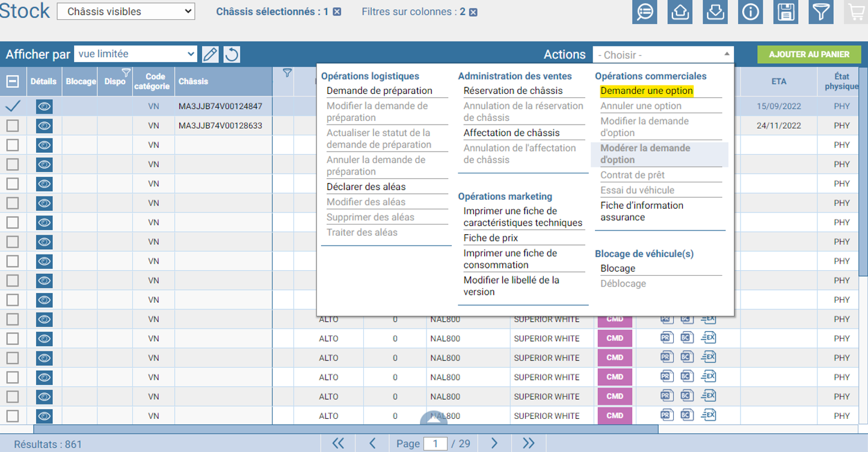The width and height of the screenshot is (868, 452).
Task: View details eye for MA3JJB74V00128633
Action: [x=45, y=126]
